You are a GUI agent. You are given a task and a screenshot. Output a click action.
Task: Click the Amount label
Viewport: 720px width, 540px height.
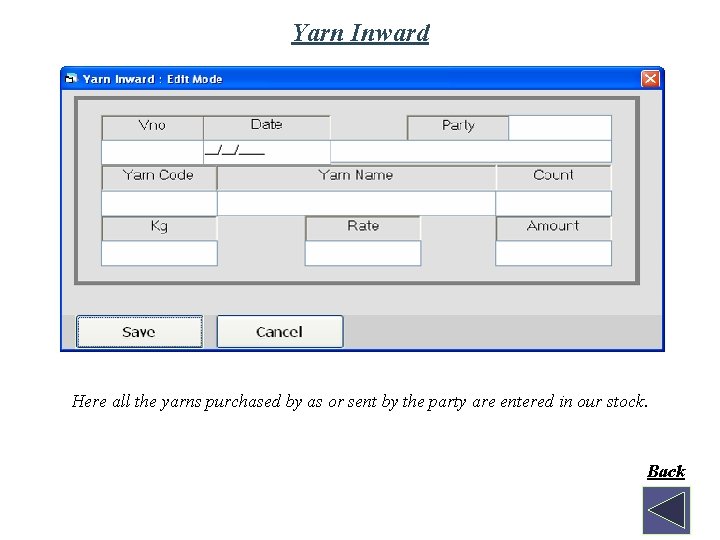(553, 228)
